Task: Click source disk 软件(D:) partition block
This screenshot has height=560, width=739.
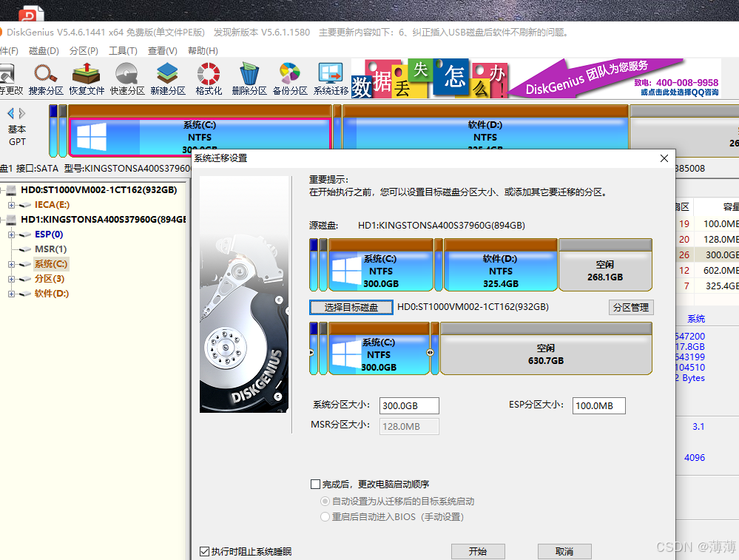Action: coord(501,265)
